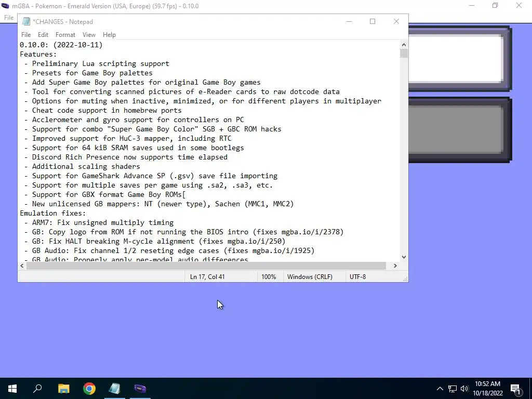Click the vertical scrollbar up arrow
532x399 pixels.
404,45
